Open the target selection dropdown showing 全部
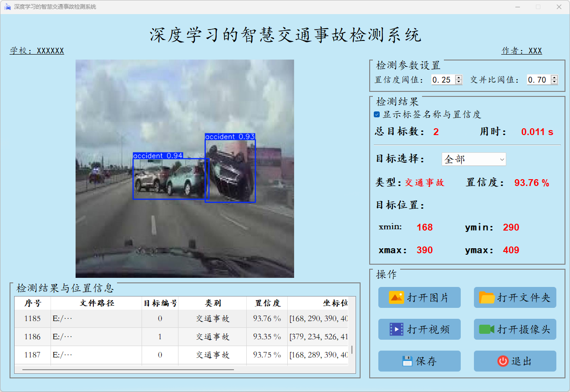This screenshot has height=392, width=570. pos(473,159)
